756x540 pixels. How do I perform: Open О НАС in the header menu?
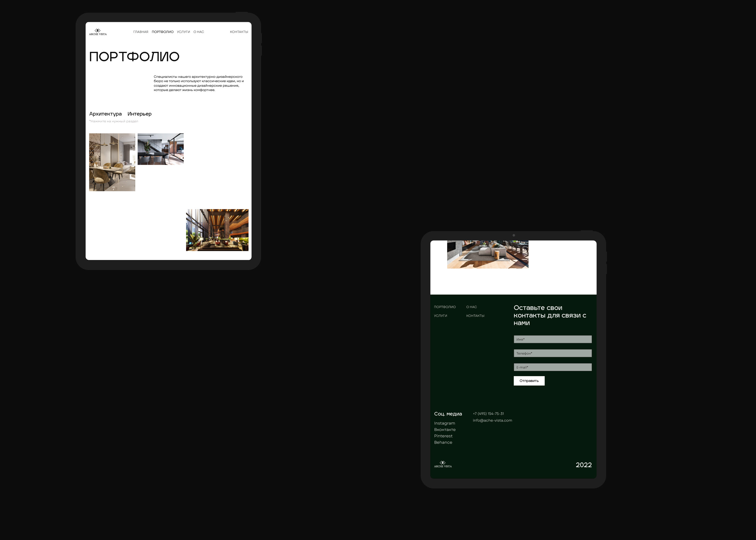pyautogui.click(x=198, y=32)
